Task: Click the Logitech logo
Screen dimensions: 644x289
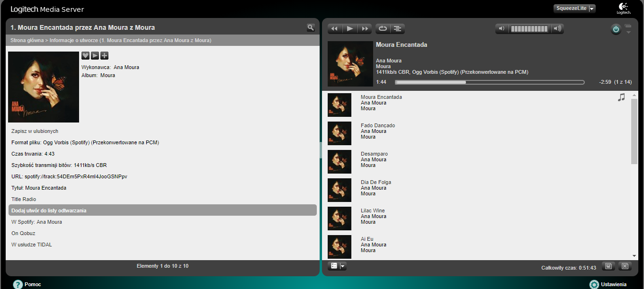Action: (623, 9)
